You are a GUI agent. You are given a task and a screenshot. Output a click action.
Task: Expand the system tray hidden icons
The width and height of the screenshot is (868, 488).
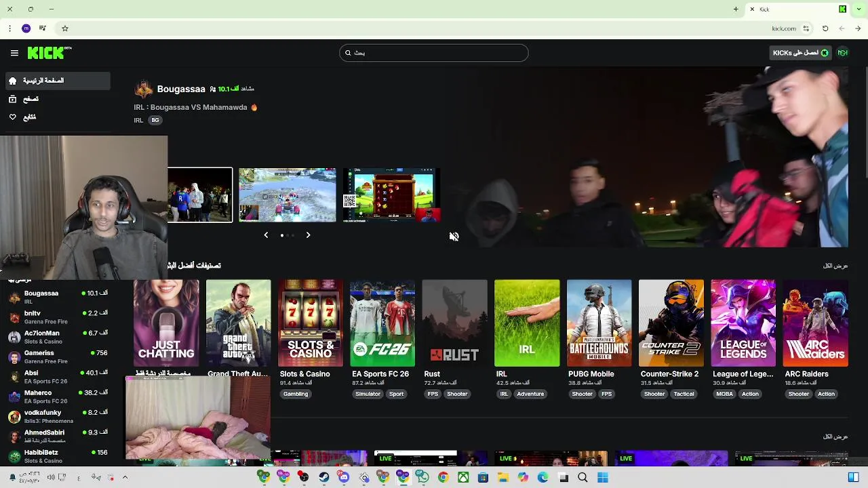pos(125,478)
